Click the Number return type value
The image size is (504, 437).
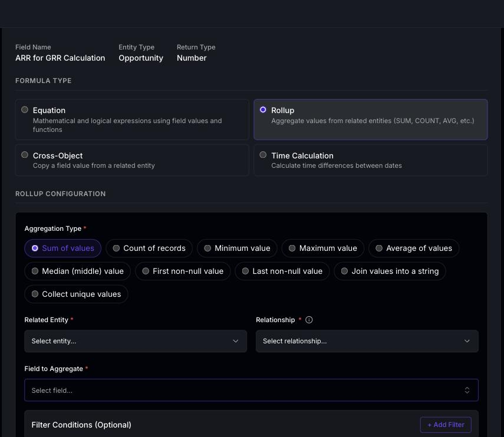coord(192,58)
